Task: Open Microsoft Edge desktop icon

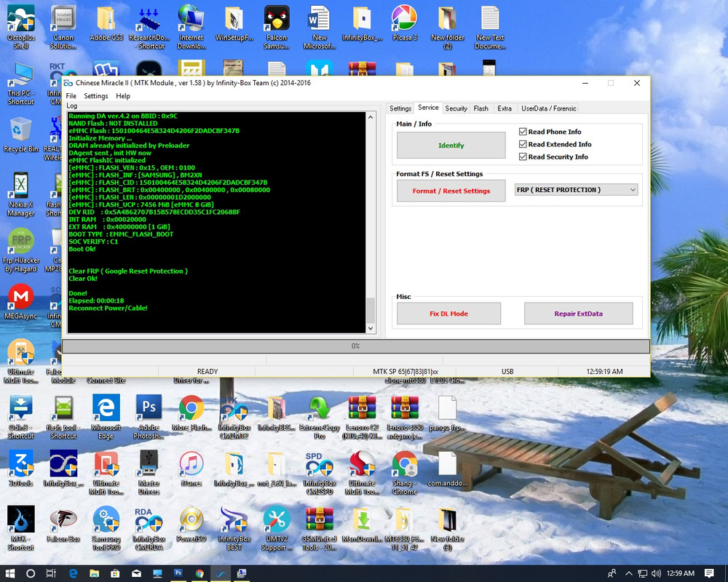Action: point(106,417)
